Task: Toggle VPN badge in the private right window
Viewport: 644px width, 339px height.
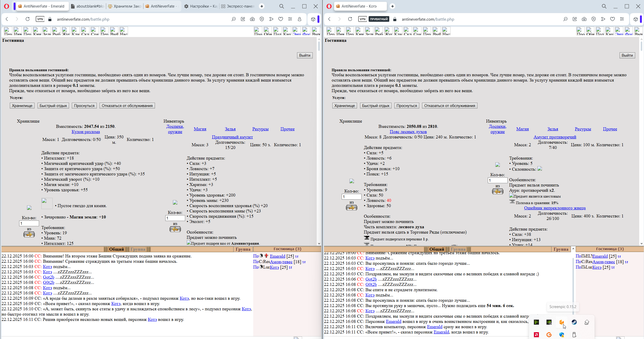Action: [x=362, y=19]
